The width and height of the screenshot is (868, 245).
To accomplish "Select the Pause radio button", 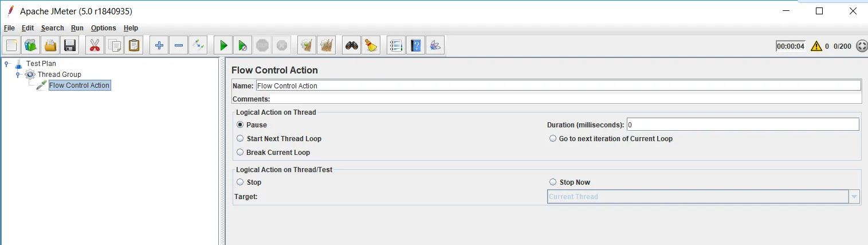I will (x=240, y=125).
